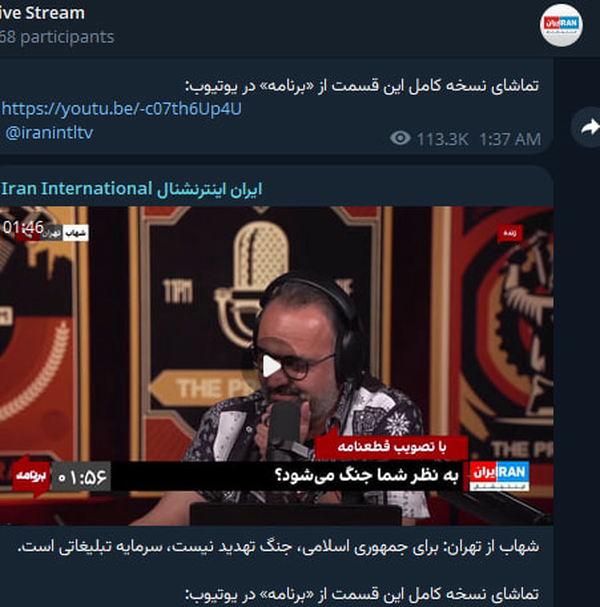Open the youtu.be/-c07th6Up4U link
The image size is (600, 607).
(122, 109)
